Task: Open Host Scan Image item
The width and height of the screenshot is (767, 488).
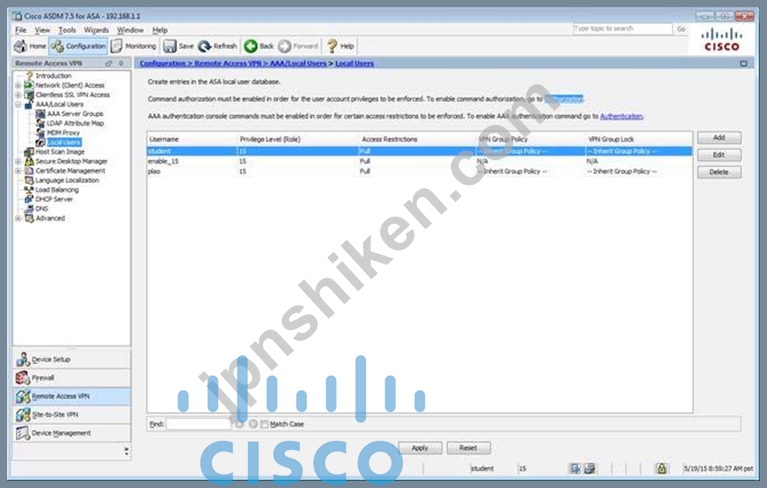Action: [x=60, y=152]
